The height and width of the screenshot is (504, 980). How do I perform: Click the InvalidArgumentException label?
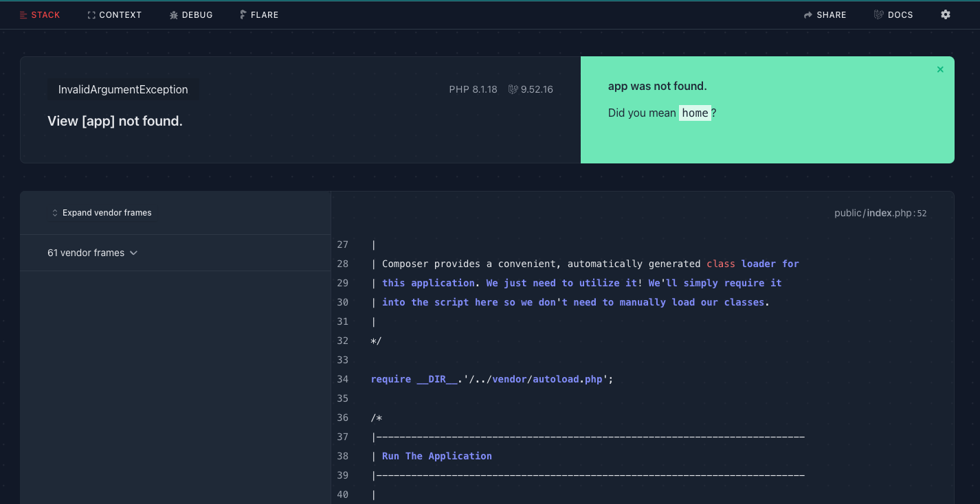pyautogui.click(x=123, y=89)
